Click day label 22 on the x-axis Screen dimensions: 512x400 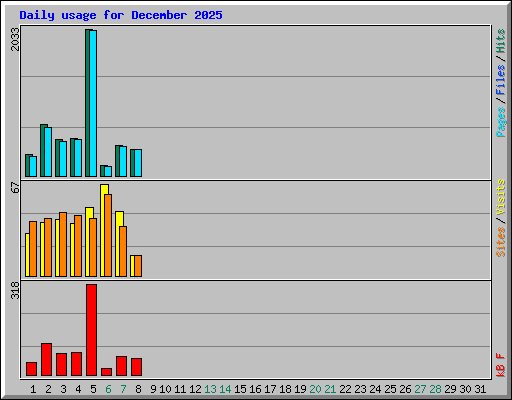pyautogui.click(x=345, y=389)
